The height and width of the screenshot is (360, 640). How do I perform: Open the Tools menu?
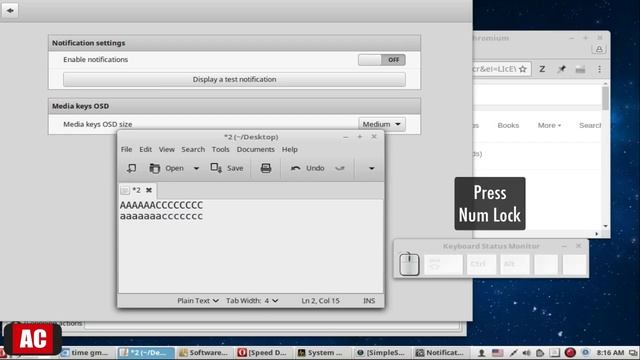coord(220,149)
